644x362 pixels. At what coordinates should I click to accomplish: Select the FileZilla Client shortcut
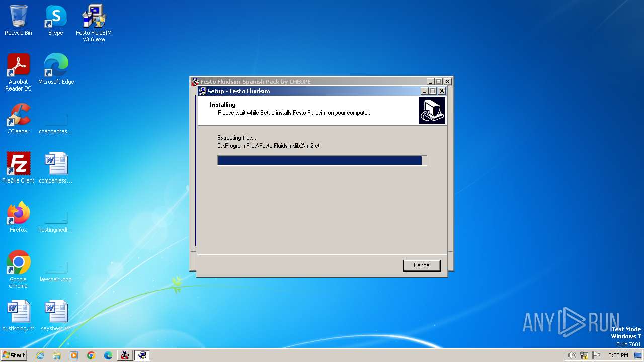18,168
